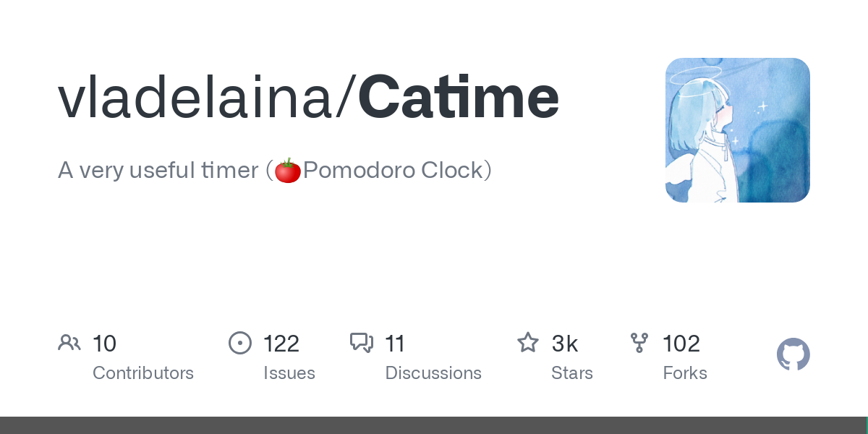Image resolution: width=868 pixels, height=434 pixels.
Task: Click the Issues circle-dot icon
Action: [240, 343]
